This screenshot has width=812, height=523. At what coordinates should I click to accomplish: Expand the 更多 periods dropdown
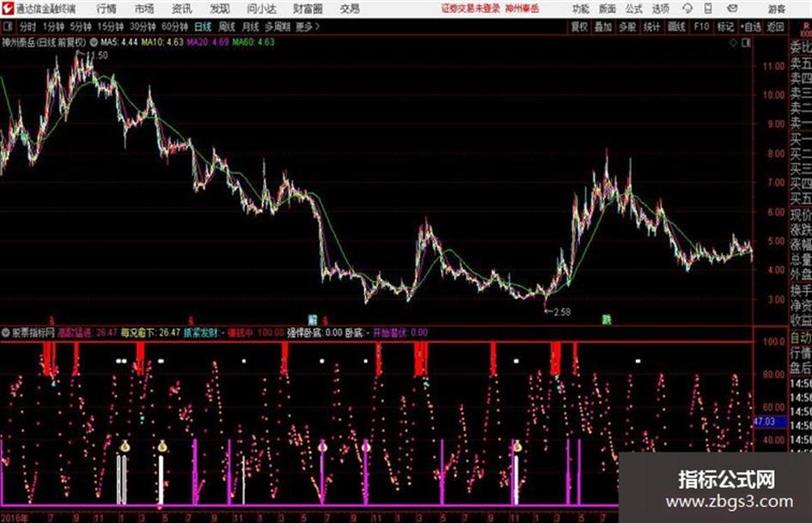click(x=307, y=27)
